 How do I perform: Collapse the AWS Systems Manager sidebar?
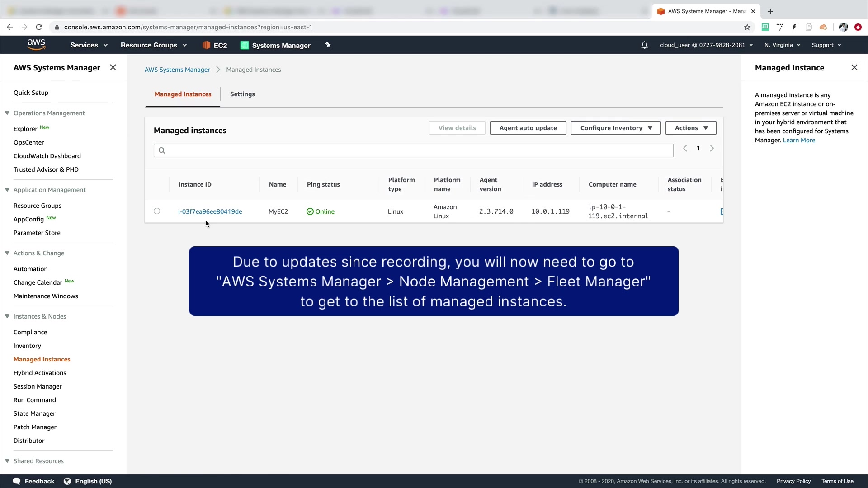coord(113,67)
